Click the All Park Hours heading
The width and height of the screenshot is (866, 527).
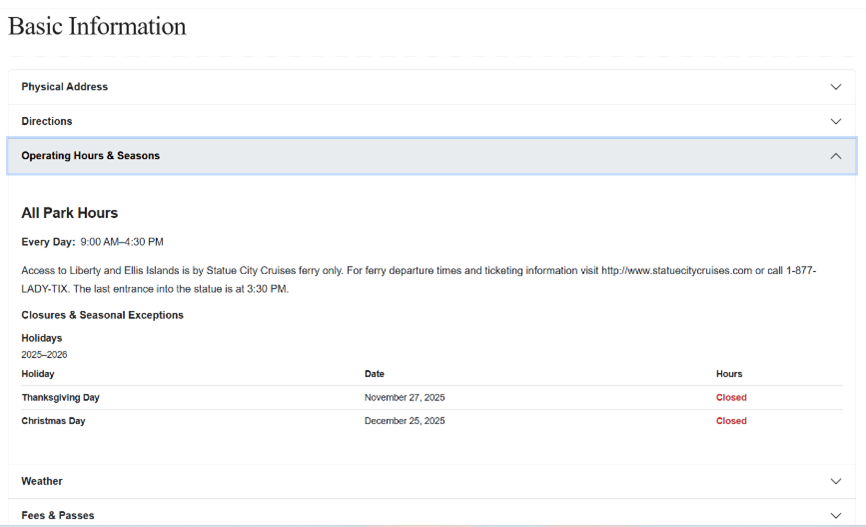click(70, 213)
